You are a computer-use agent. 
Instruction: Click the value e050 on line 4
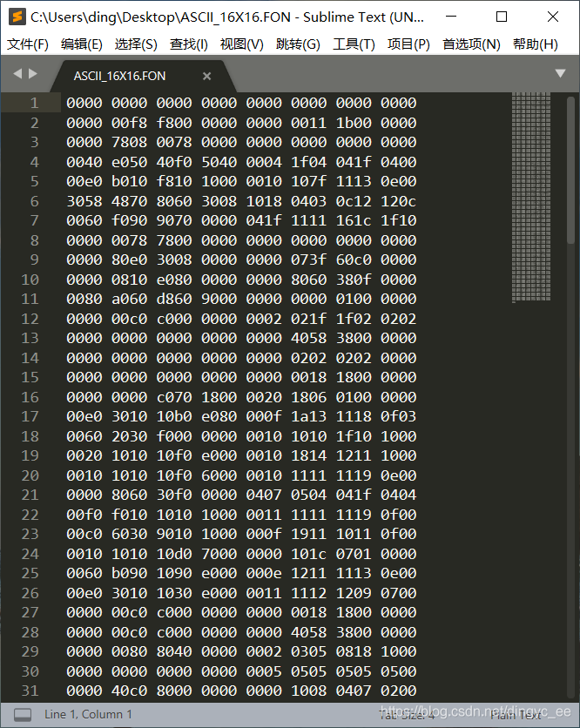point(129,162)
